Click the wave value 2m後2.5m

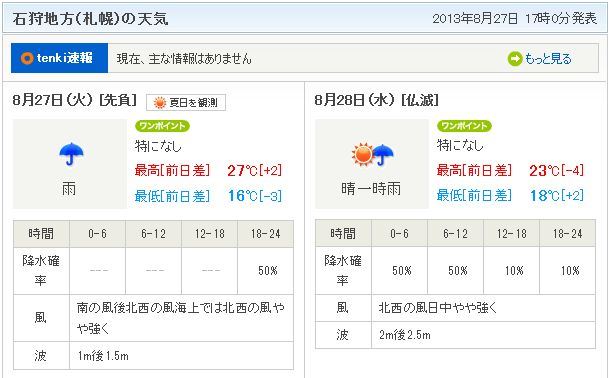coord(405,335)
